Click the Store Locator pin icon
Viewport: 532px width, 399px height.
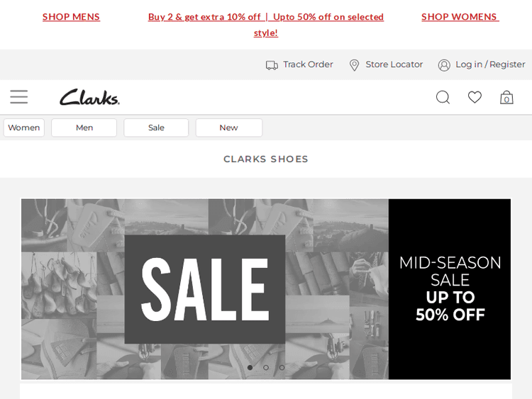tap(354, 64)
